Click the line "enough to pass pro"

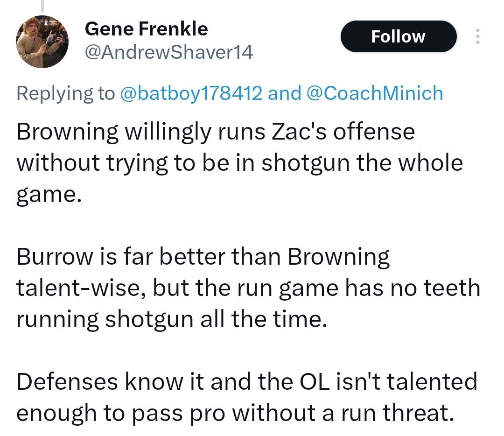(235, 413)
